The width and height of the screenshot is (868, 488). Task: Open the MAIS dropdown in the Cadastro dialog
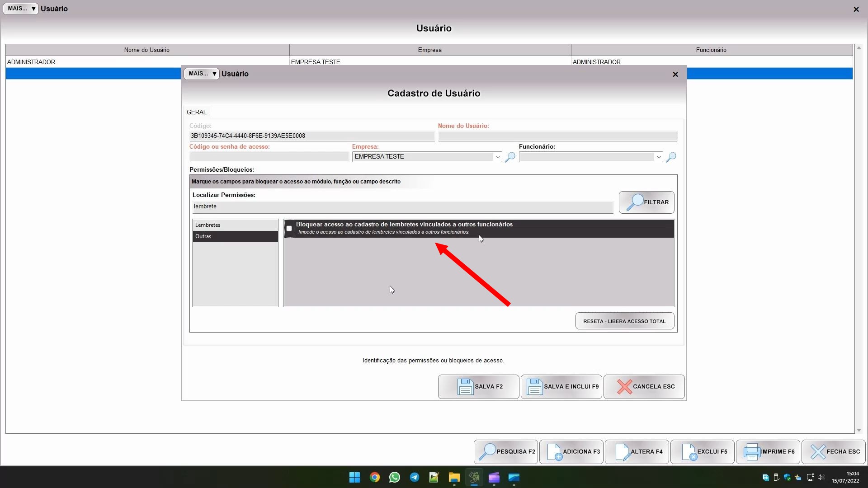[202, 74]
